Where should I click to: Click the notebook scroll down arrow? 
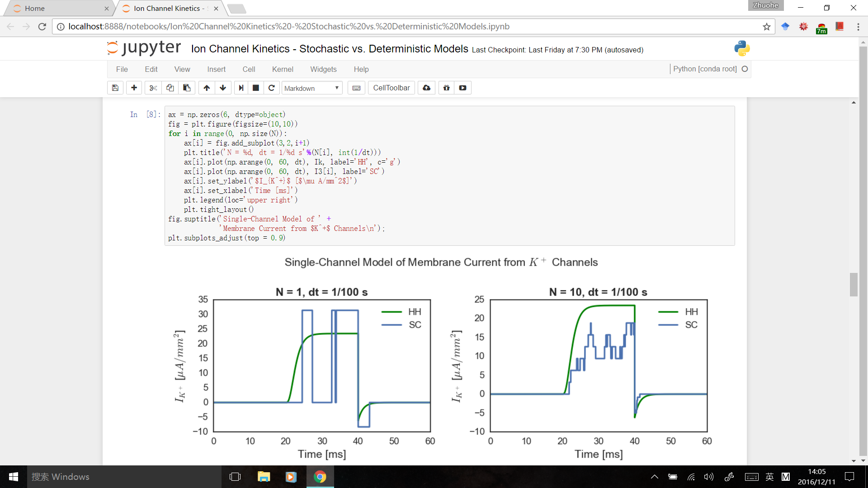coord(854,461)
